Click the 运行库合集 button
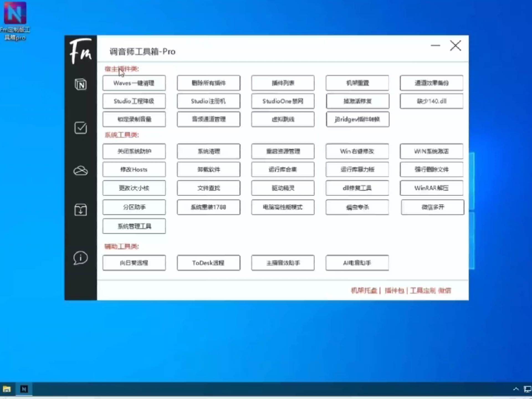532x399 pixels. (283, 170)
